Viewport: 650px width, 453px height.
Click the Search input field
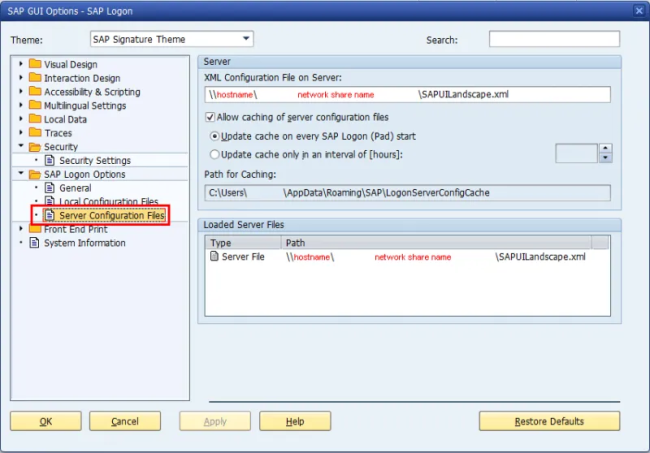pos(554,39)
